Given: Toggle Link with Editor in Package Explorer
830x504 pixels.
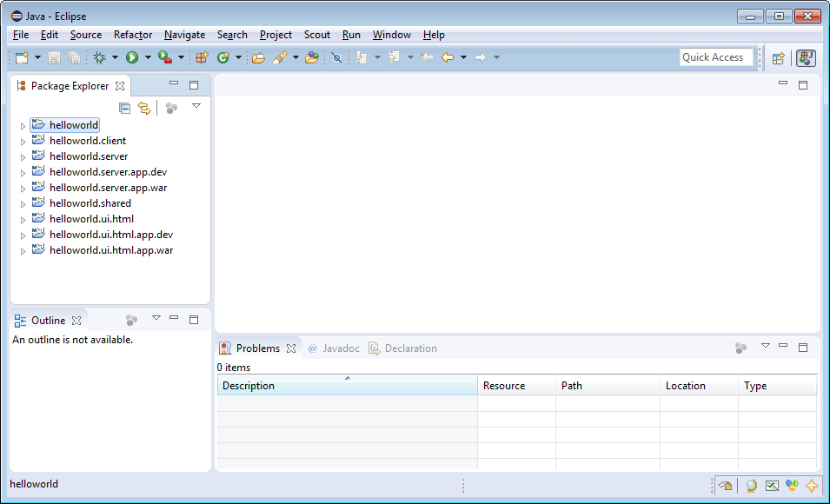Looking at the screenshot, I should click(x=144, y=108).
